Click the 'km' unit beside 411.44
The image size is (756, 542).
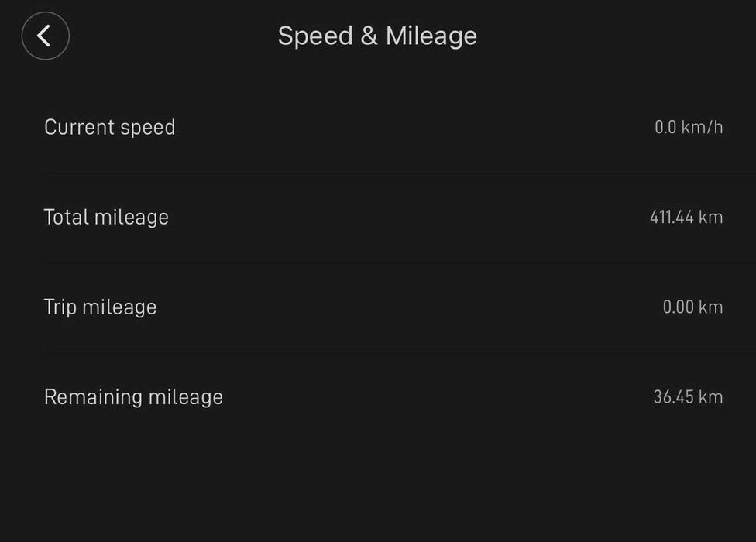coord(710,217)
